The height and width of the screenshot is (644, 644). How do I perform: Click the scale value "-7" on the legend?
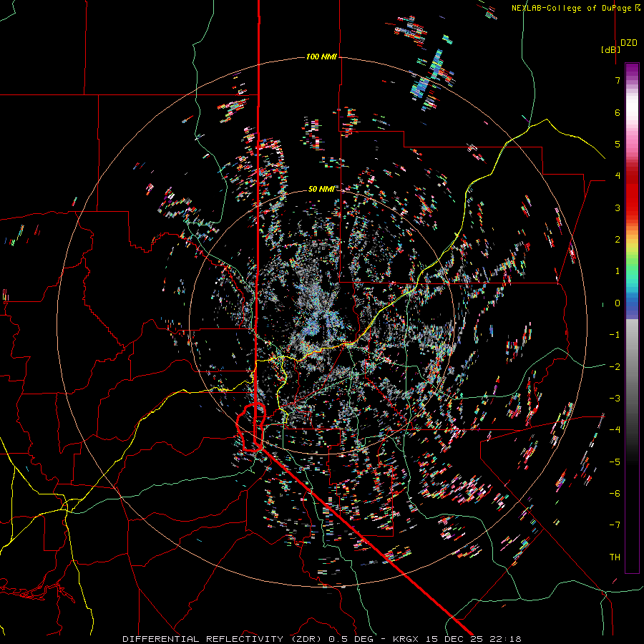click(615, 525)
